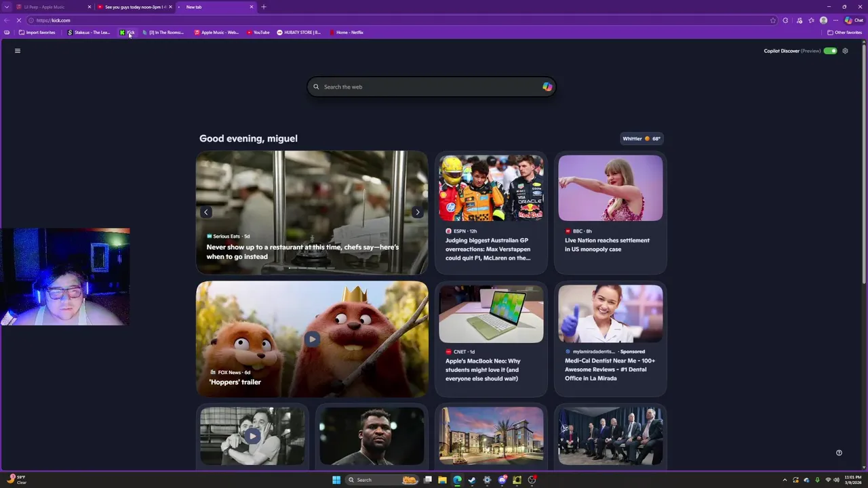868x488 pixels.
Task: Click the Copilot icon in the search box
Action: (x=547, y=87)
